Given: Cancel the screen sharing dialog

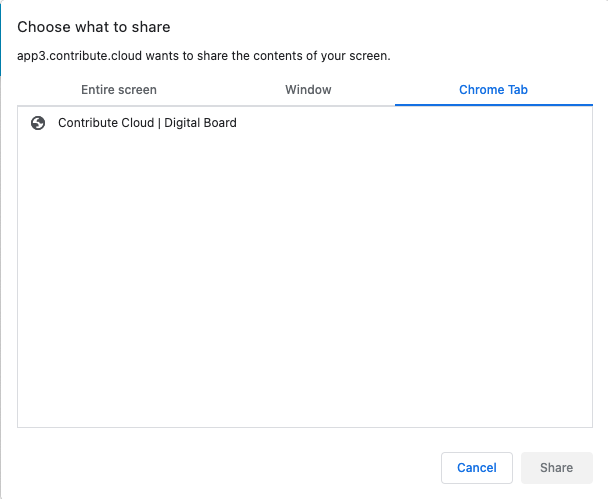Looking at the screenshot, I should (x=477, y=468).
